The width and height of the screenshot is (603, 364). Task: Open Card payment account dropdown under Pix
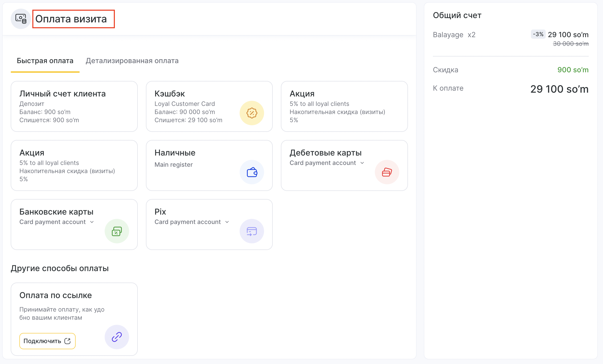[192, 222]
